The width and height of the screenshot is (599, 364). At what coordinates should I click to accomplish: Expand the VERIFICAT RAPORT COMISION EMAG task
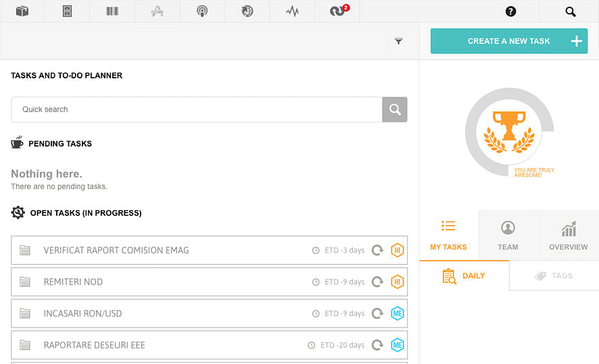116,250
